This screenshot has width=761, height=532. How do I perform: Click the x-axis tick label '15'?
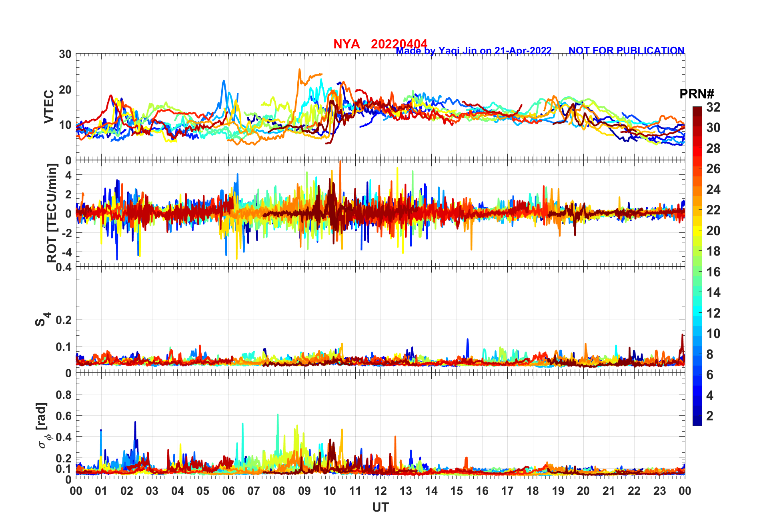[457, 491]
